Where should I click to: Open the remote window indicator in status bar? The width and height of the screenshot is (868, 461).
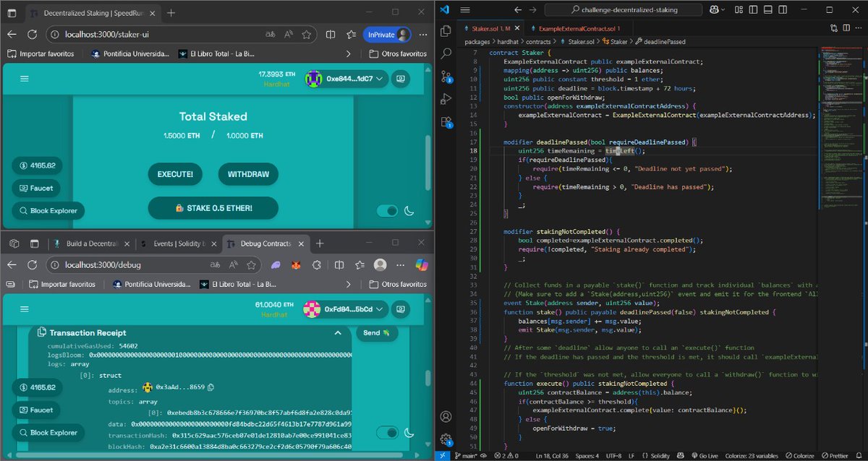click(441, 456)
